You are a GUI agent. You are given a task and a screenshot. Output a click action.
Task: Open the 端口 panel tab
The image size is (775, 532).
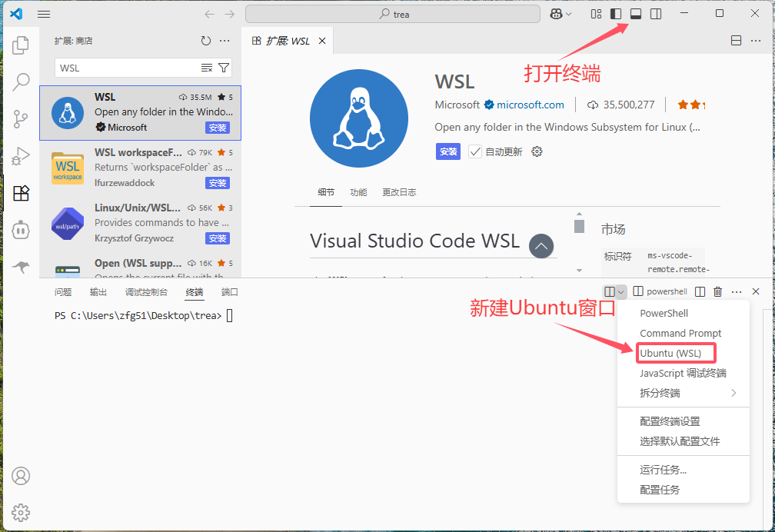(x=229, y=292)
